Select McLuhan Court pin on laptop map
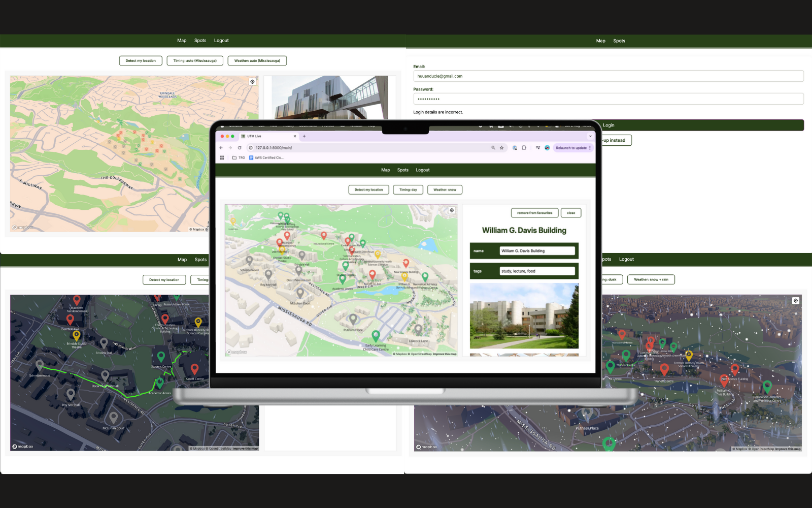 [x=300, y=293]
